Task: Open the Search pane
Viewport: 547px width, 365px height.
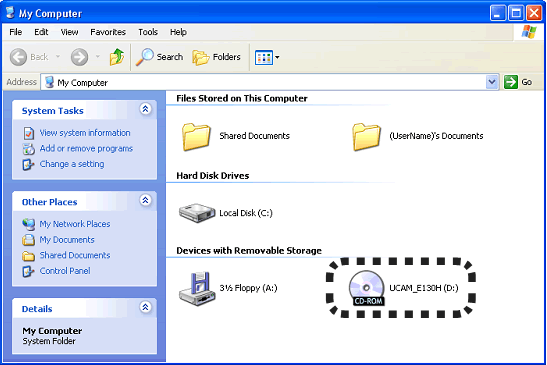Action: pos(159,57)
